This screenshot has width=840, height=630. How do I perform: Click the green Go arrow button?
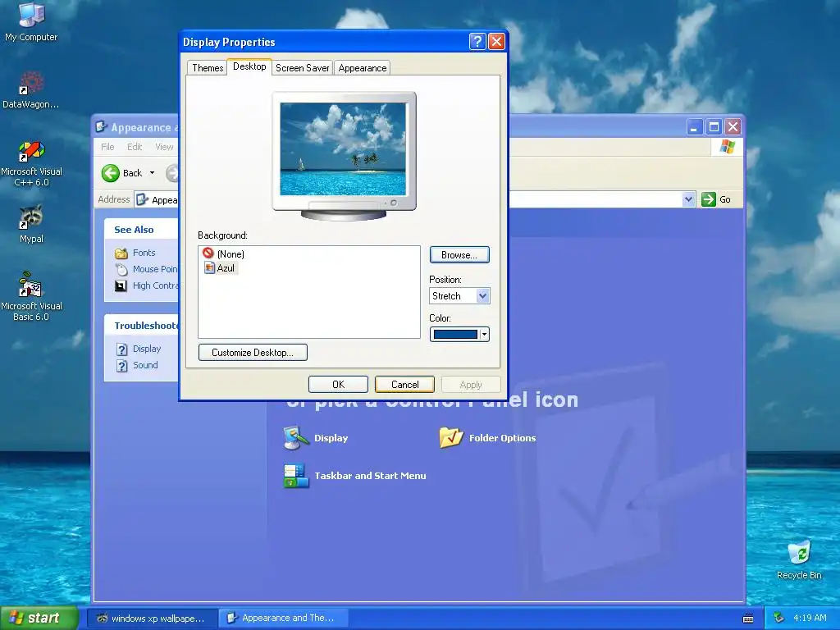pos(708,199)
